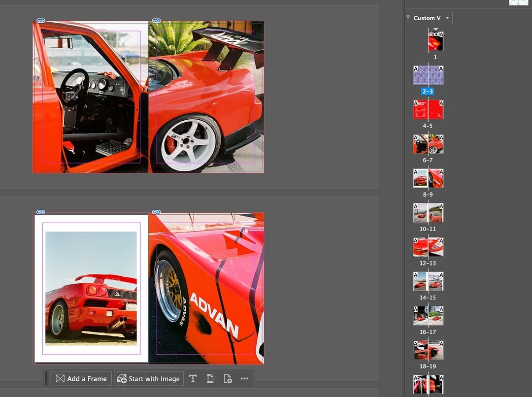Select the open car door interior image
The image size is (532, 397).
(x=91, y=97)
